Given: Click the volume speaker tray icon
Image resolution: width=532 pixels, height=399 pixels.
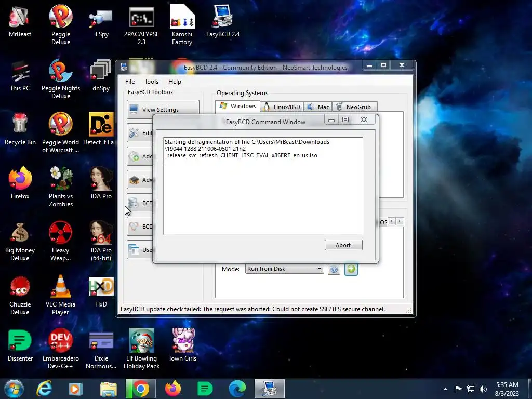Looking at the screenshot, I should pyautogui.click(x=483, y=389).
